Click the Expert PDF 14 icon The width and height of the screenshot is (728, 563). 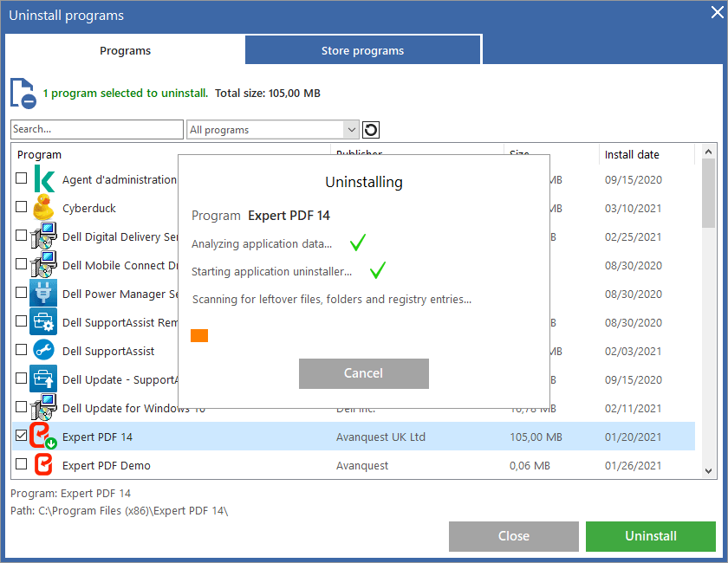pos(42,436)
